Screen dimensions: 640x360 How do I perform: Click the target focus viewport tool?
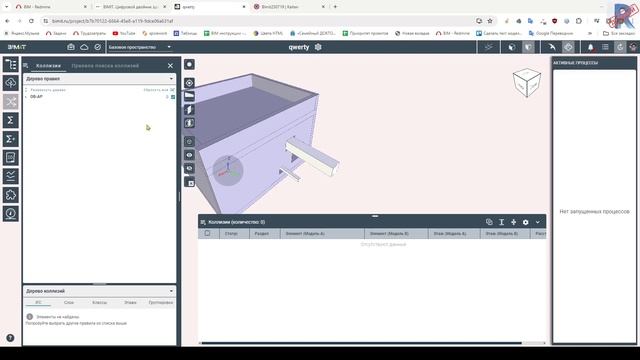189,83
